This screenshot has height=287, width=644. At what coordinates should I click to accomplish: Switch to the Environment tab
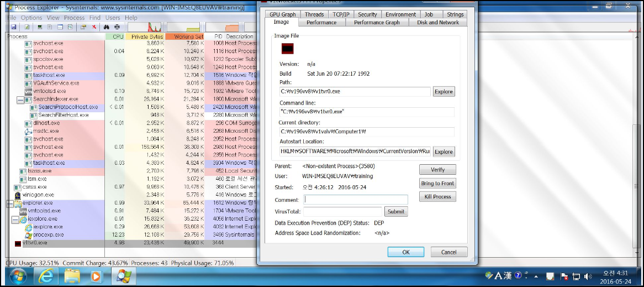pos(400,14)
